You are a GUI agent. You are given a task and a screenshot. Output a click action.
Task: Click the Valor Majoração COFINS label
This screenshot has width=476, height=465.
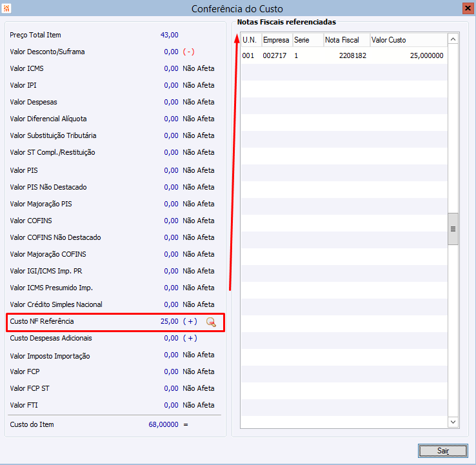coord(48,254)
